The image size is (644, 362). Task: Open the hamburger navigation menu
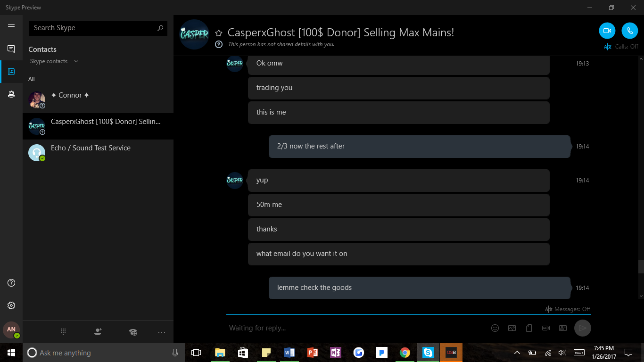pos(11,27)
